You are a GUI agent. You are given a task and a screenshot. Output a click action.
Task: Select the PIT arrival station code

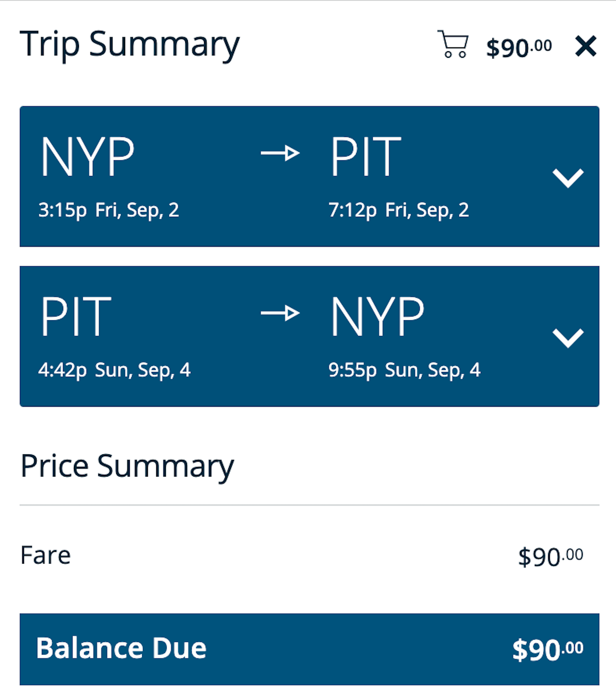[x=366, y=157]
